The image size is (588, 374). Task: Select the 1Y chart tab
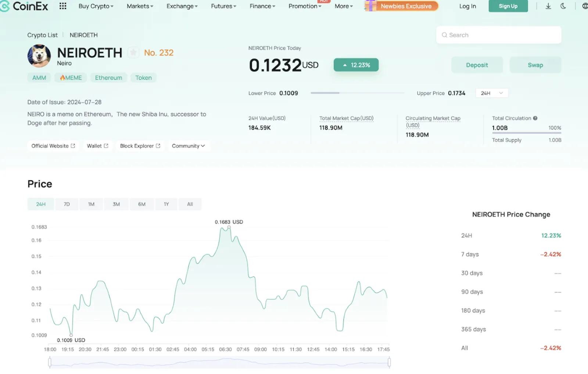166,204
